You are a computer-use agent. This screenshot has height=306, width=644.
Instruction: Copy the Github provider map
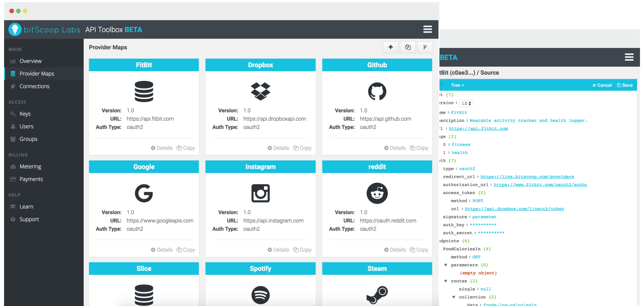click(419, 148)
